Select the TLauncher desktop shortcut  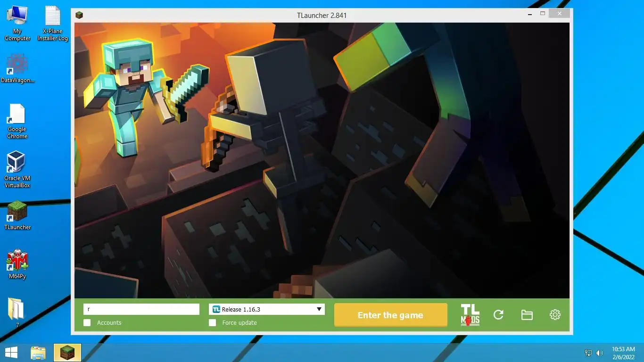pyautogui.click(x=17, y=215)
